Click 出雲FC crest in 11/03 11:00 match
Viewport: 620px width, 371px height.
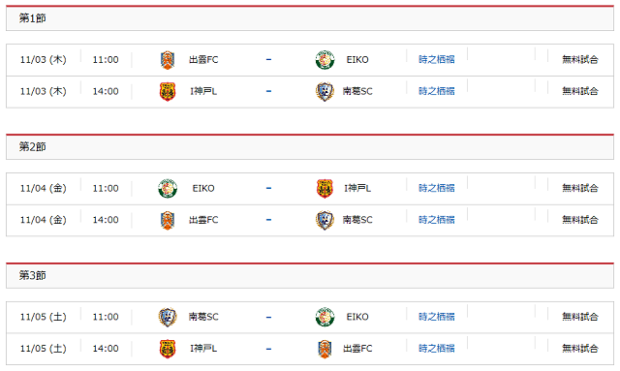[x=167, y=60]
